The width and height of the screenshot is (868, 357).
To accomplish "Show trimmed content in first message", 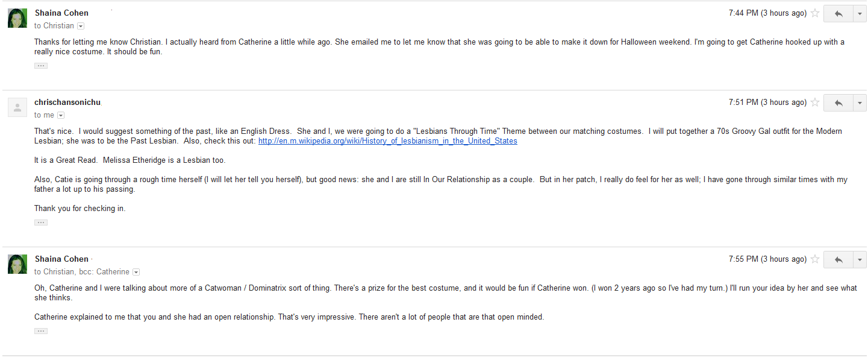I will click(41, 66).
